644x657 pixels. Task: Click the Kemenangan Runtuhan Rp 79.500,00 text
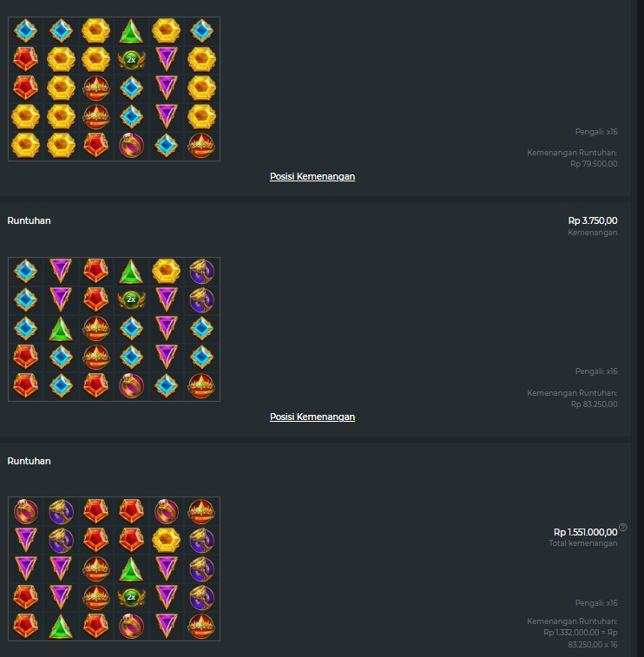[x=572, y=158]
